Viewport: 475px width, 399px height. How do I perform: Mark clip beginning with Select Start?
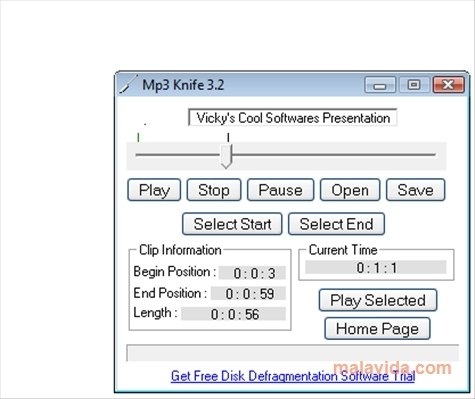(x=232, y=224)
